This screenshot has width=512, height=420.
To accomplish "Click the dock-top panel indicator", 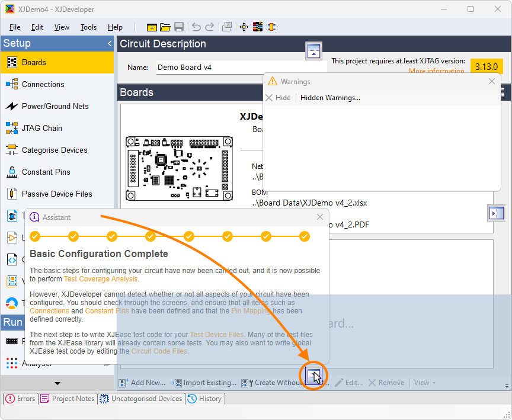I will point(313,51).
